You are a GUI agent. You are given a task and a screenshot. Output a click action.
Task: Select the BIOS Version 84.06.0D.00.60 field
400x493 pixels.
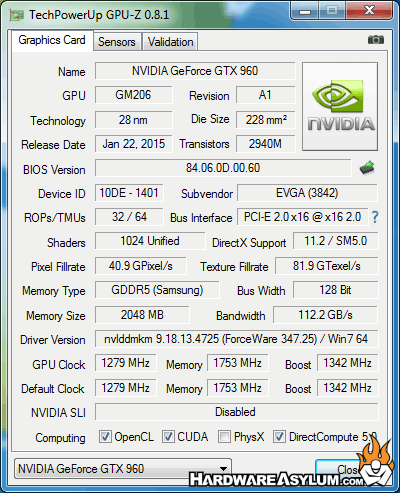pyautogui.click(x=223, y=168)
